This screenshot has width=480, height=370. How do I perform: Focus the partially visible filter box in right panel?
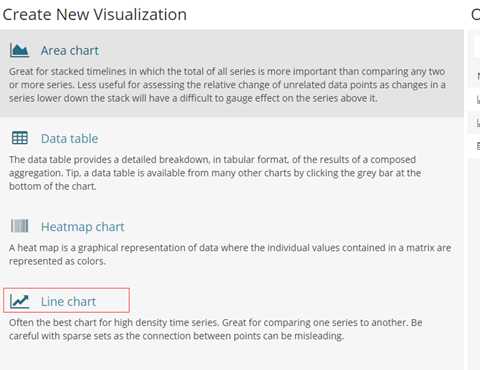[x=477, y=47]
